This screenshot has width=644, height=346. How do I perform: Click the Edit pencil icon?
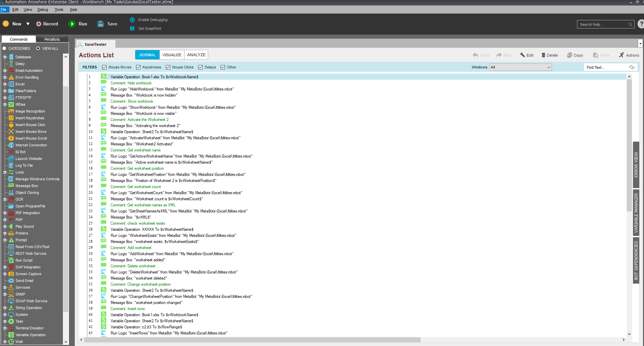[523, 55]
